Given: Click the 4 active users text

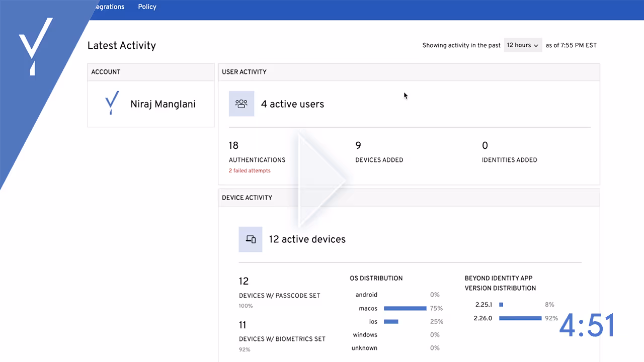Looking at the screenshot, I should 292,104.
